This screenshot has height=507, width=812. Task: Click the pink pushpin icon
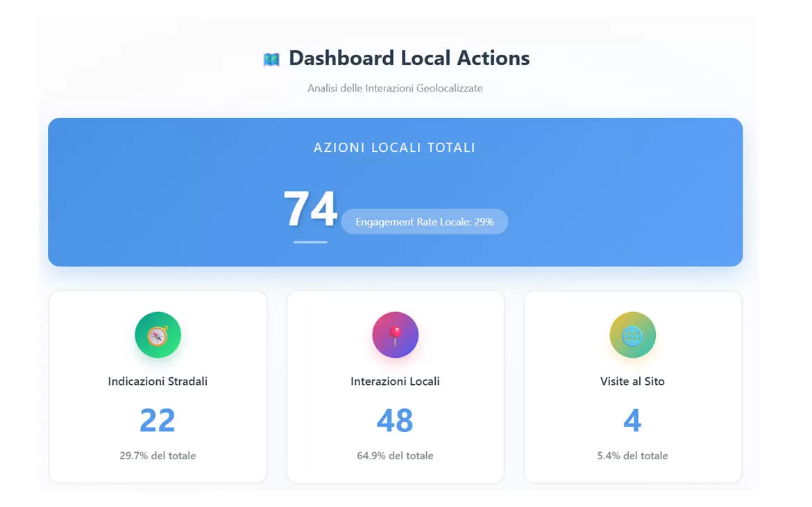coord(395,335)
